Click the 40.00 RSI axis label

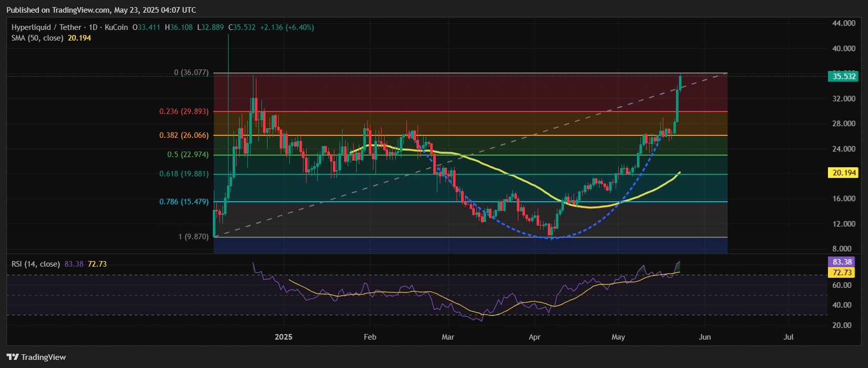pyautogui.click(x=842, y=305)
